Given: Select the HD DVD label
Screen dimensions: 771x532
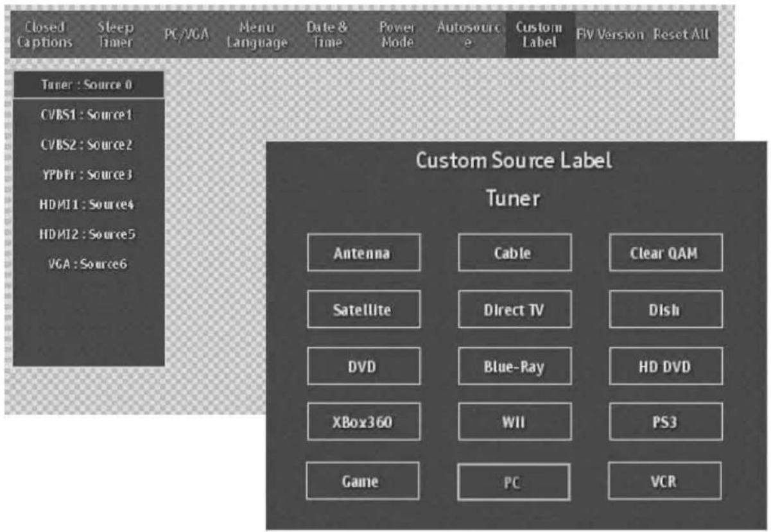Looking at the screenshot, I should [666, 366].
